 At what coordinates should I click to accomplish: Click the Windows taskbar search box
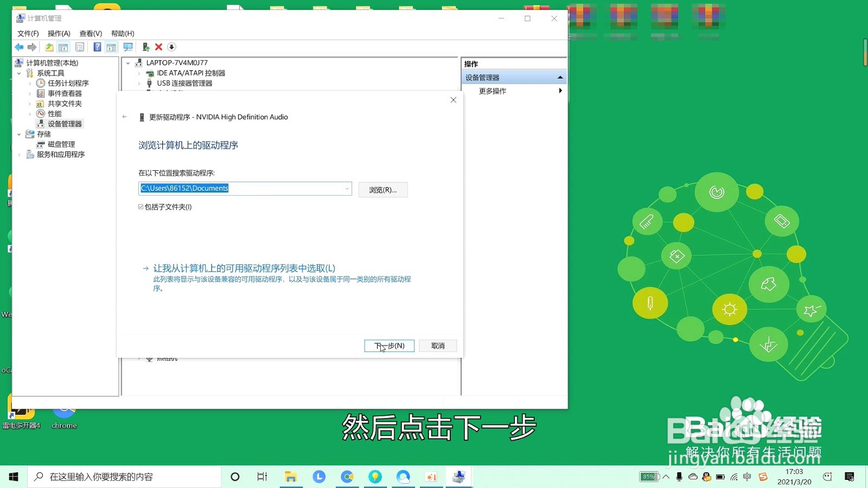click(125, 477)
